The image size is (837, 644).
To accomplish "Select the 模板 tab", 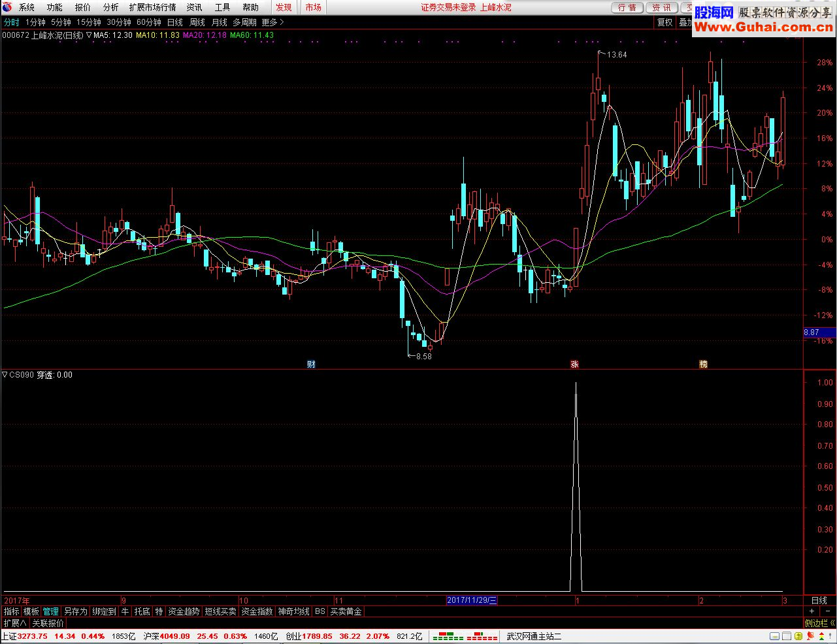I will (31, 612).
